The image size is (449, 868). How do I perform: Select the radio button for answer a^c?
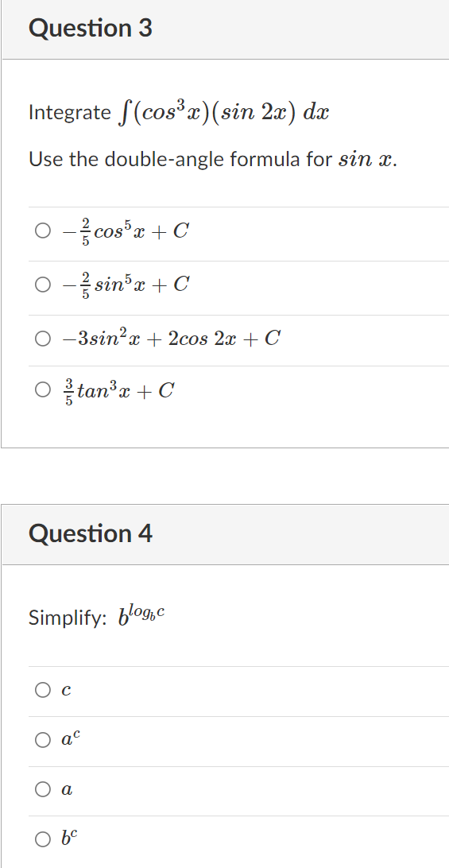point(43,740)
